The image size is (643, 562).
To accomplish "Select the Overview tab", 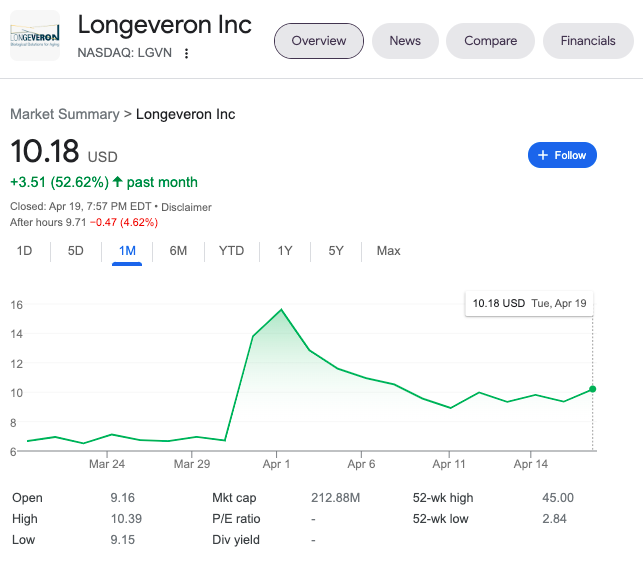I will tap(319, 41).
